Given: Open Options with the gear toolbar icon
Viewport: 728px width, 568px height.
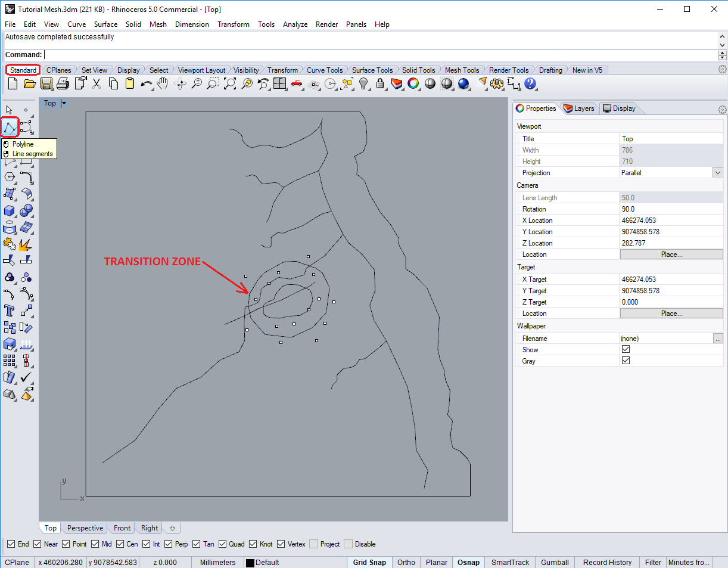Looking at the screenshot, I should [x=497, y=84].
